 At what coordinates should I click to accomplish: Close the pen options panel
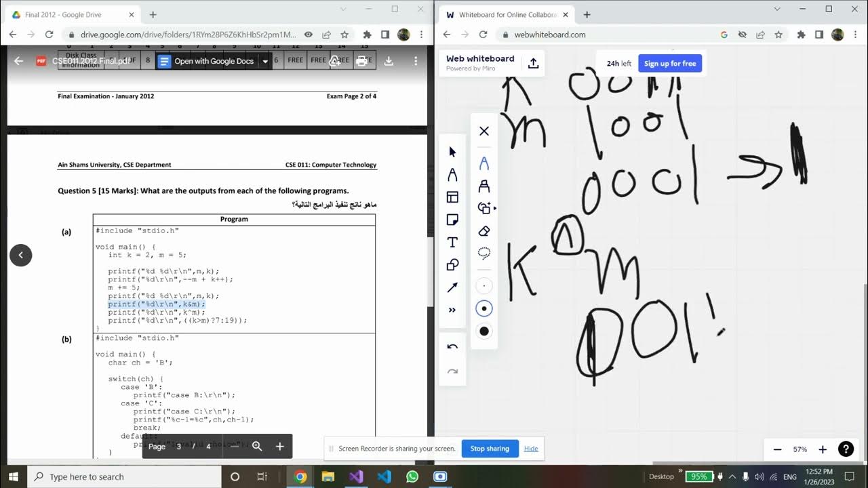[484, 131]
